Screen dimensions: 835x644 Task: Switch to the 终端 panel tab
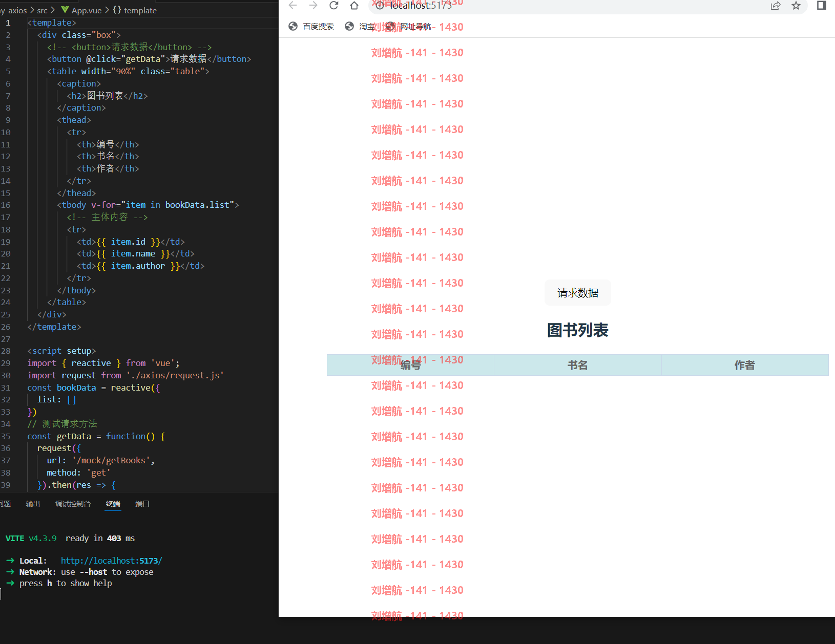tap(113, 504)
